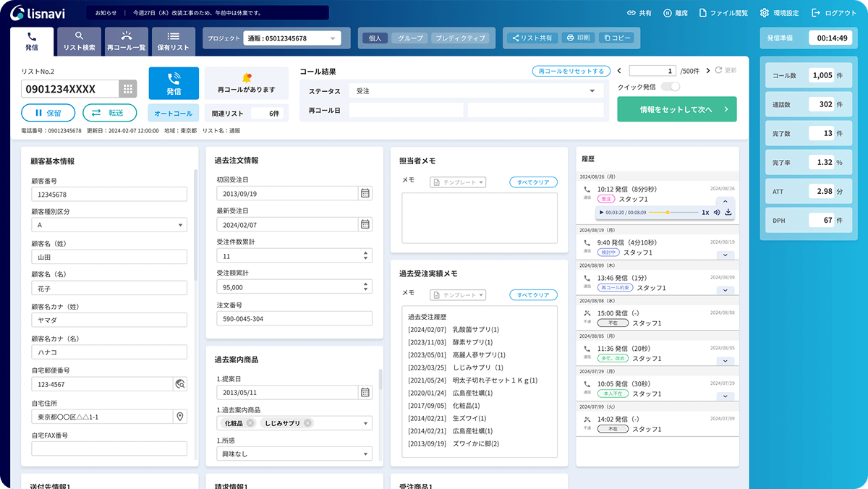
Task: Click the 情報をセットして次へ button
Action: [x=676, y=109]
